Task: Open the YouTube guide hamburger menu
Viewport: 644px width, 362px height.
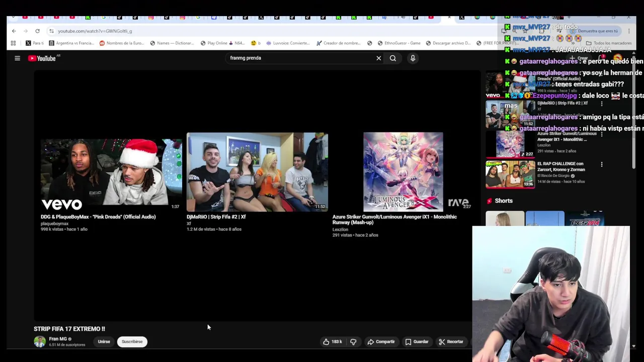Action: click(x=17, y=58)
